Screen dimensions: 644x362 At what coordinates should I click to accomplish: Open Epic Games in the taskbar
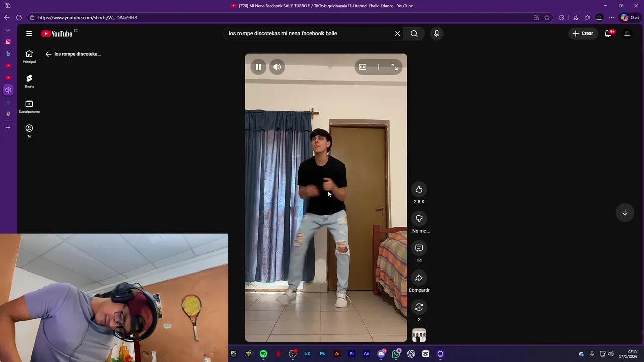pyautogui.click(x=233, y=354)
